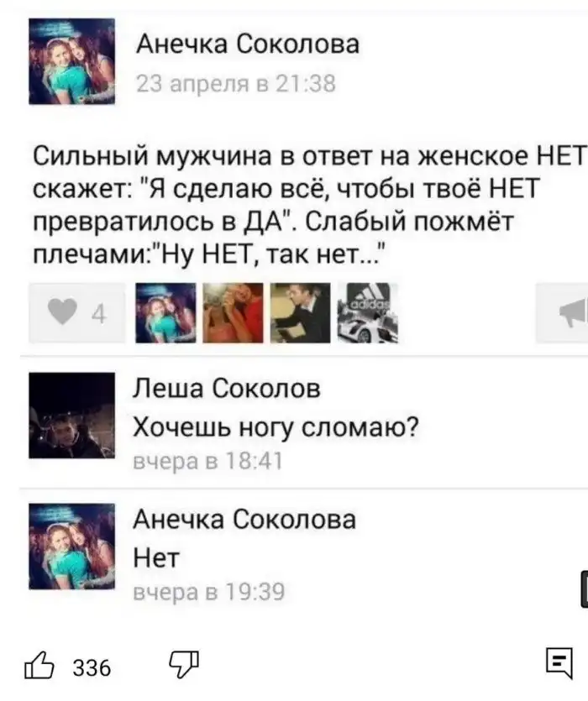The height and width of the screenshot is (701, 588).
Task: Open Анечка Соколова's post avatar
Action: [x=72, y=61]
